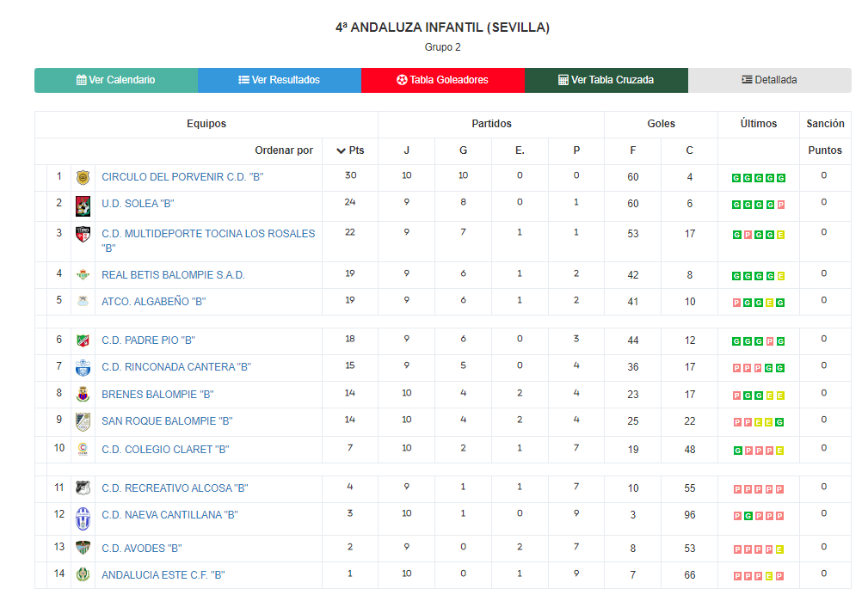
Task: Click Andalucia Este C.F. crest
Action: (83, 574)
